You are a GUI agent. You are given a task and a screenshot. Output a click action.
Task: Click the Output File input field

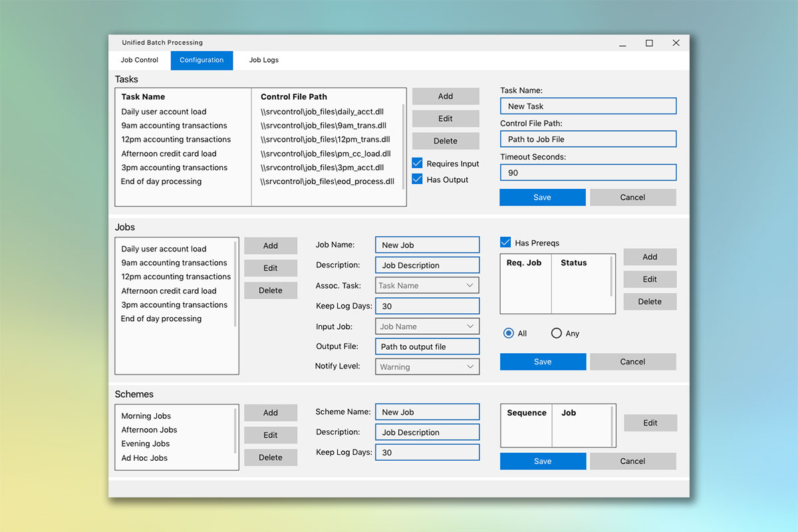pyautogui.click(x=427, y=346)
